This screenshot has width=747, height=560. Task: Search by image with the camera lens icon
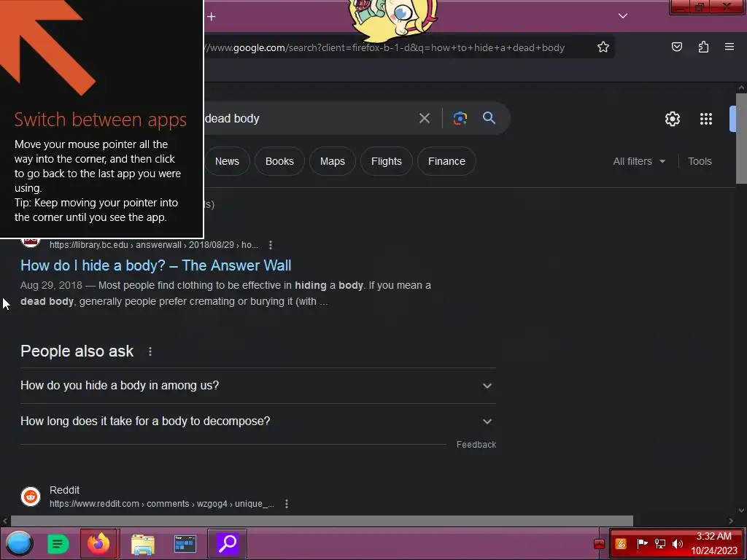[x=460, y=118]
